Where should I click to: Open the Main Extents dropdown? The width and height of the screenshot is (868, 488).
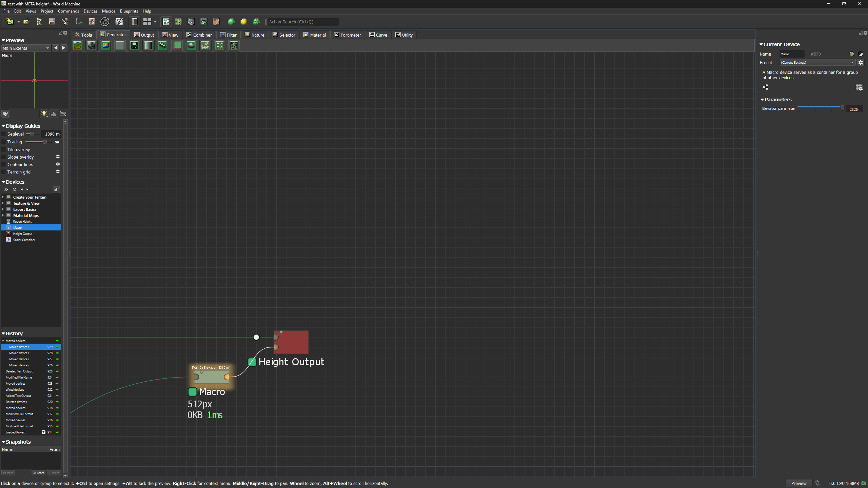[26, 48]
